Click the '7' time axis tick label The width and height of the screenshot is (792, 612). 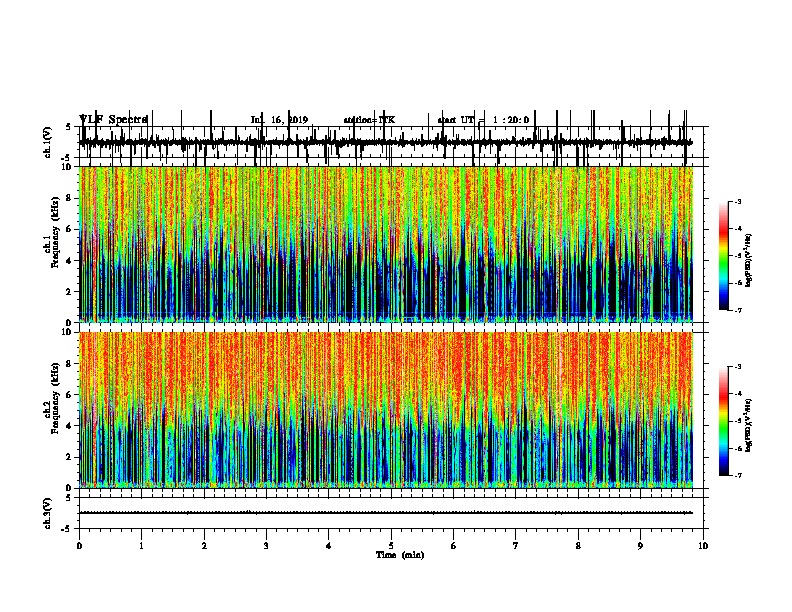pyautogui.click(x=516, y=546)
